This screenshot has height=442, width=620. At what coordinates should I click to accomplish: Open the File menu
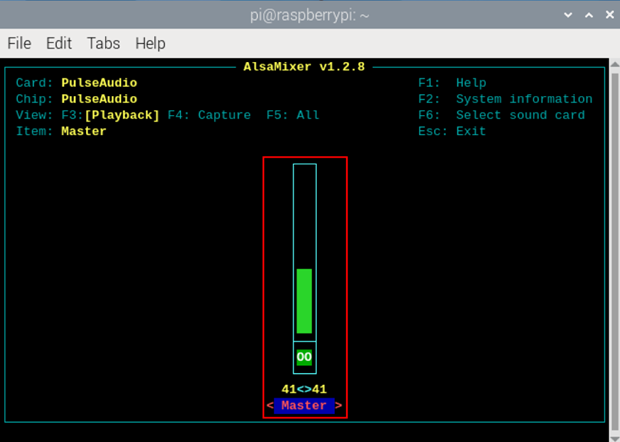click(x=19, y=43)
